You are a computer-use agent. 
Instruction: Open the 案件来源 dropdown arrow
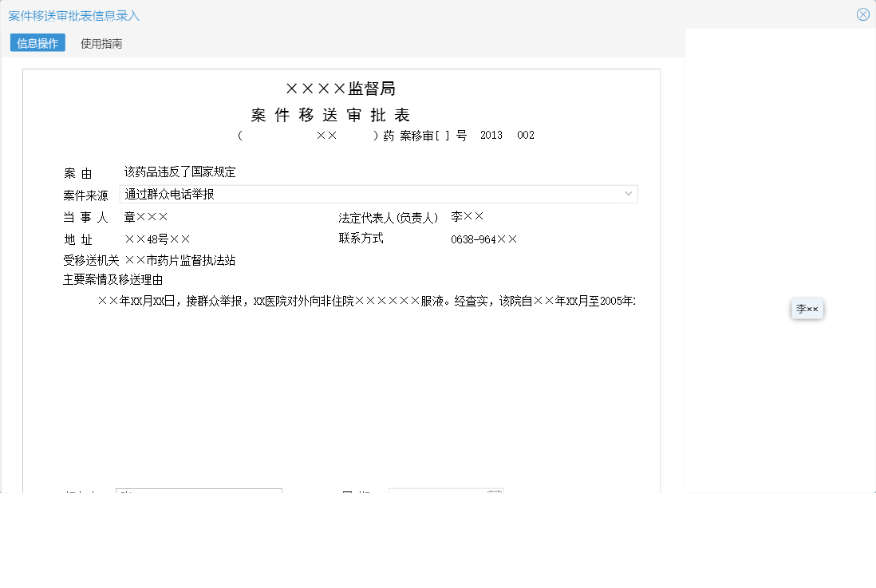coord(629,193)
